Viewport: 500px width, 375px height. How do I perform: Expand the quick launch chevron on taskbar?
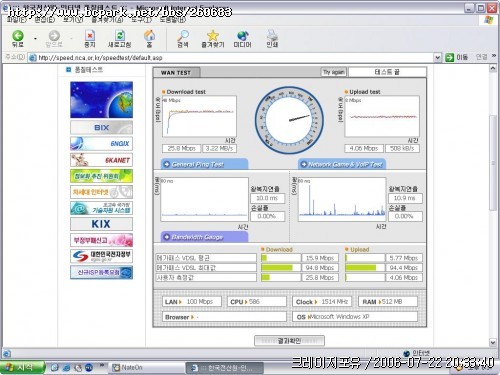pyautogui.click(x=102, y=366)
